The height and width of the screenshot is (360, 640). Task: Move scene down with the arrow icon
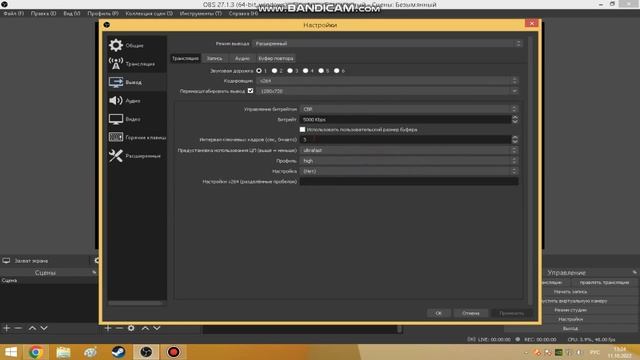click(x=44, y=328)
